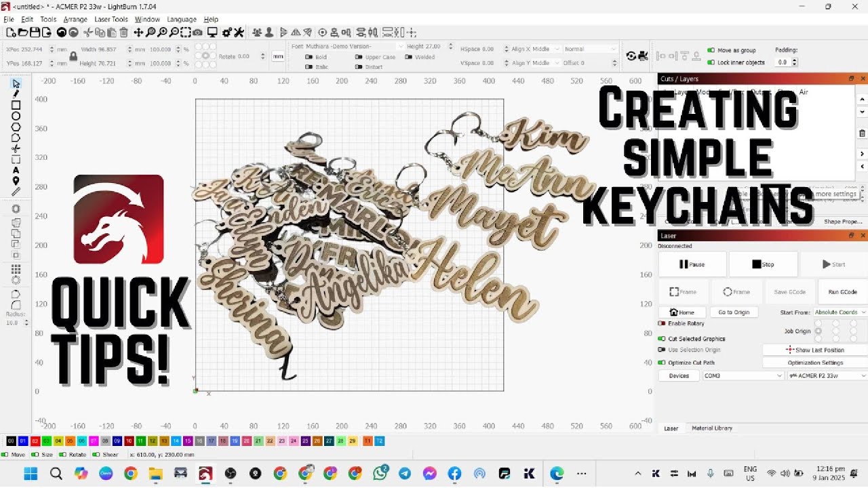Screen dimensions: 868x488
Task: Open the Align Y Middle dropdown
Action: (x=545, y=63)
